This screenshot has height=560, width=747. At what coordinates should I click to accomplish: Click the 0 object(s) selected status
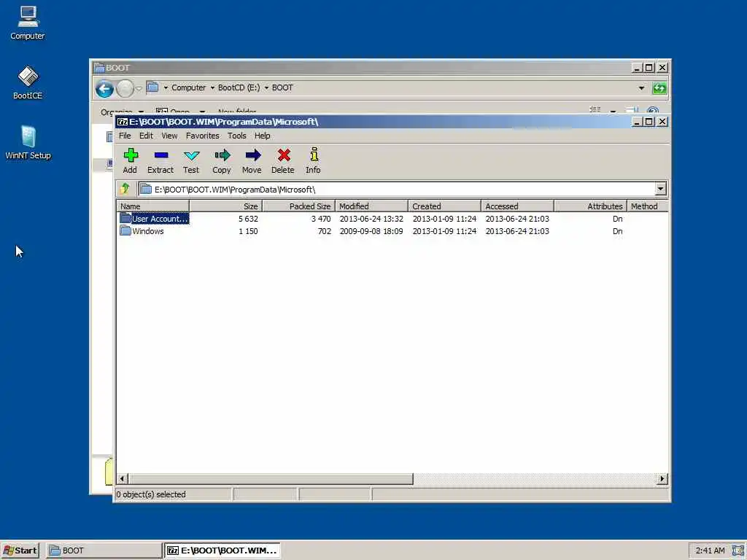click(151, 494)
